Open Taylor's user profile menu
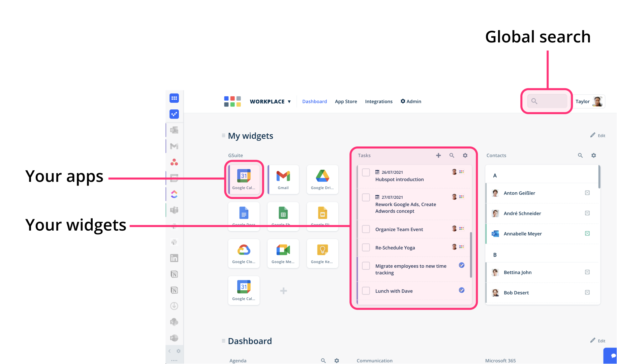This screenshot has height=364, width=617. click(589, 101)
